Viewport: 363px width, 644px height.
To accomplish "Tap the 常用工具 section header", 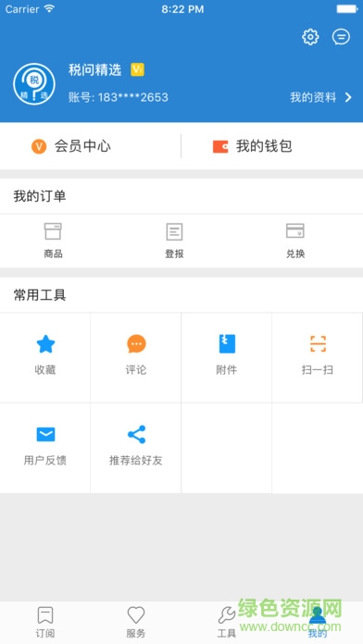I will coord(40,295).
